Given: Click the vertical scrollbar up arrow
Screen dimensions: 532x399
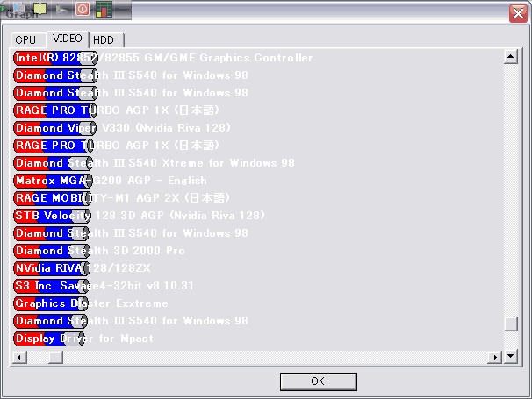Looking at the screenshot, I should pyautogui.click(x=511, y=57).
